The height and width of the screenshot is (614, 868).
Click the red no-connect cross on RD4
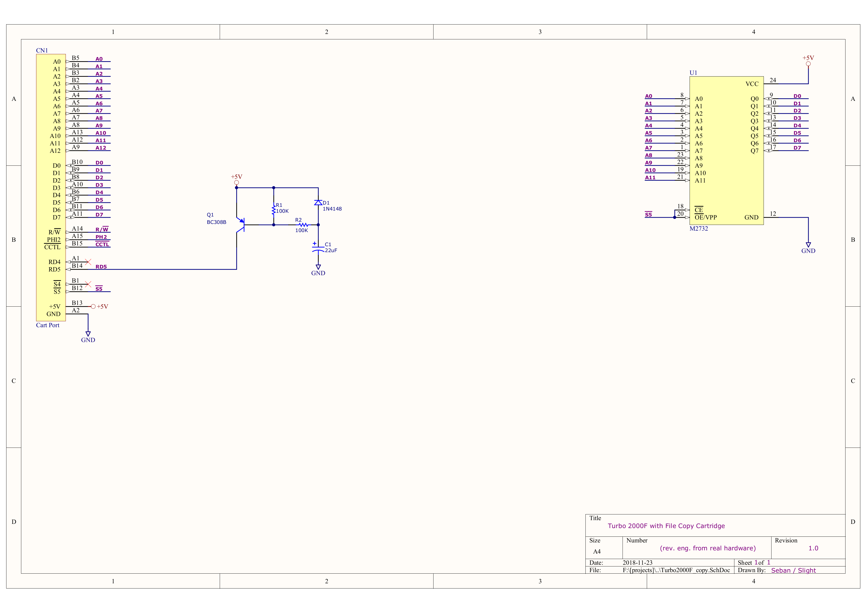click(88, 262)
